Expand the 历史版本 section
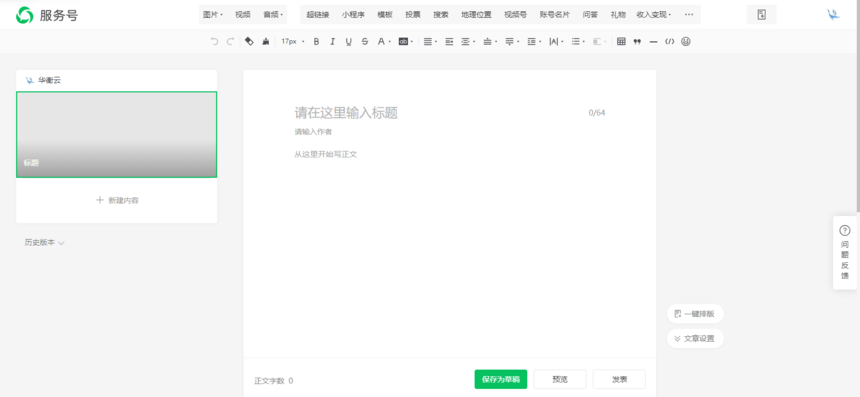 point(44,242)
